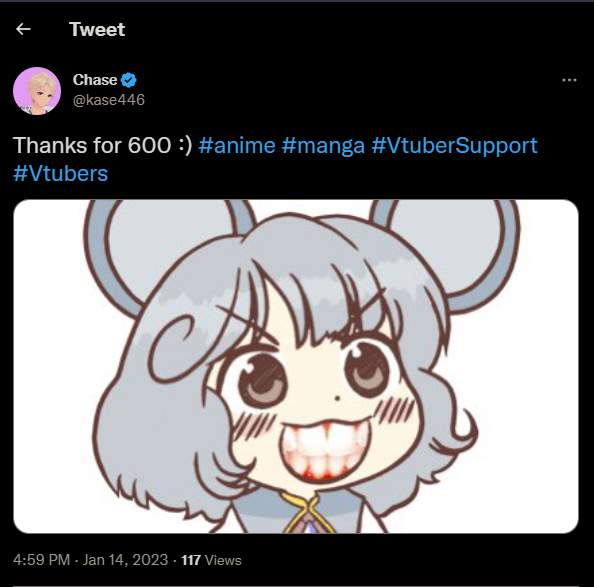The image size is (594, 587).
Task: Open the #manga hashtag
Action: tap(323, 146)
